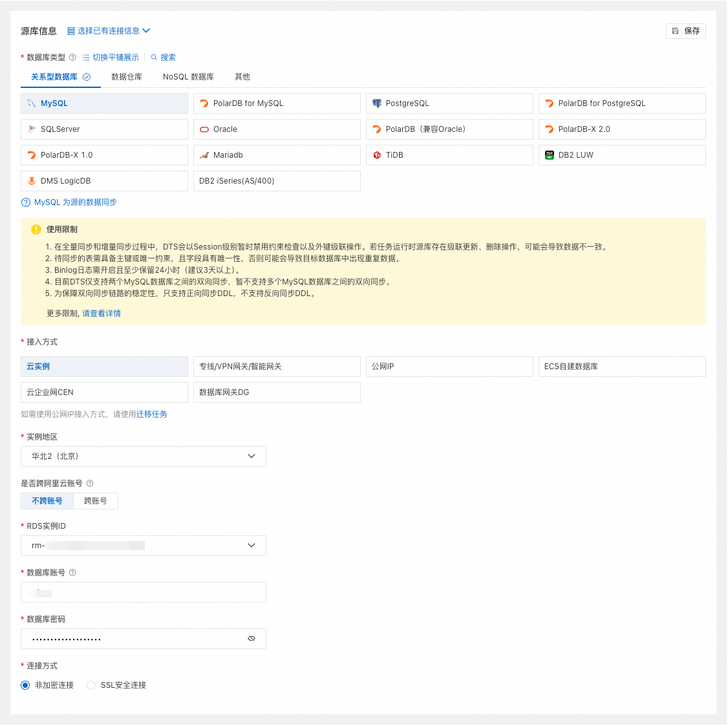Open 迁移任务 link
728x726 pixels.
click(x=152, y=414)
